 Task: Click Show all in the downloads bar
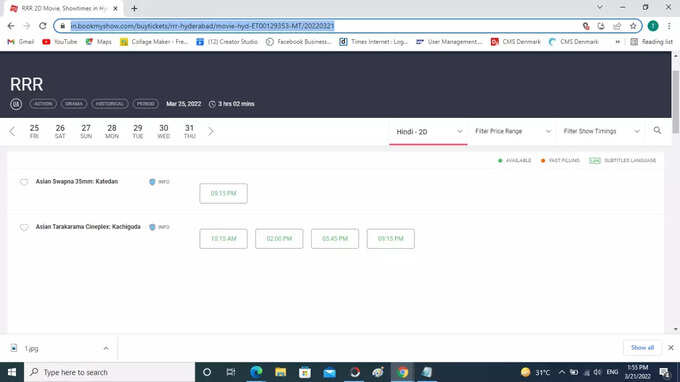[642, 348]
